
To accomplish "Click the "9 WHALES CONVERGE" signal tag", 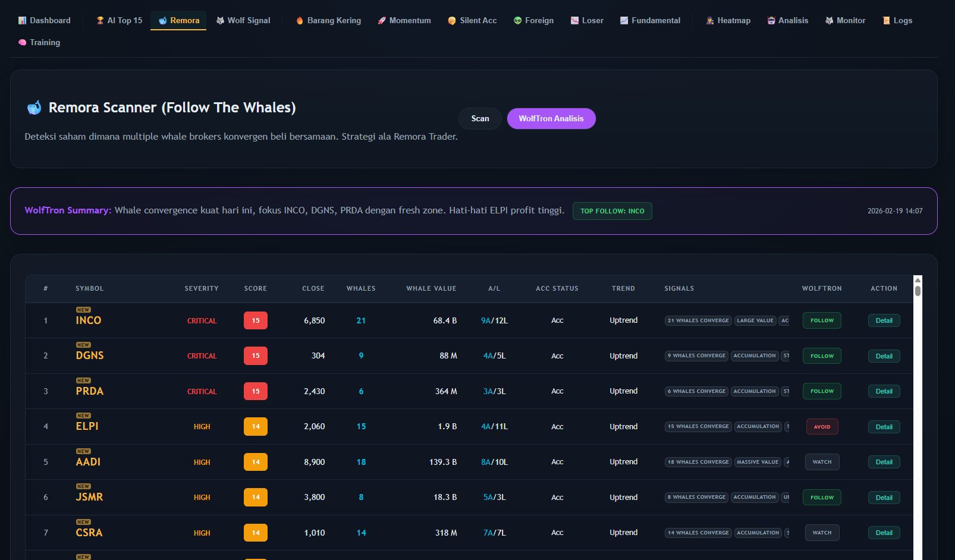I will [x=696, y=356].
